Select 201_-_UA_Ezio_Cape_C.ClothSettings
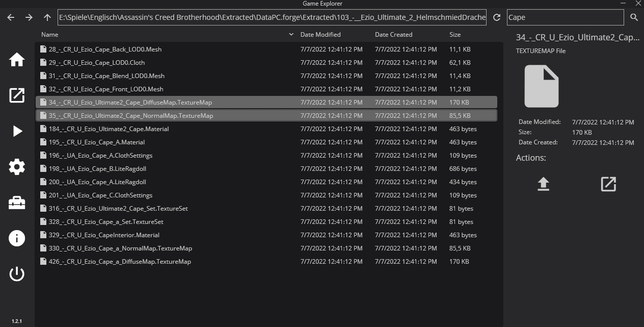Image resolution: width=644 pixels, height=327 pixels. pyautogui.click(x=266, y=195)
